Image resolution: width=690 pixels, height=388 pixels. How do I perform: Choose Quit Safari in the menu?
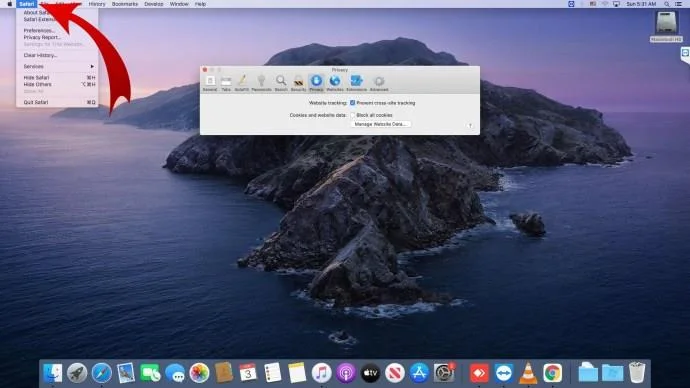(57, 102)
